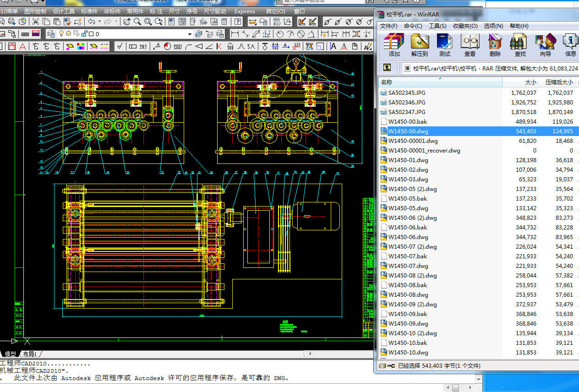Image resolution: width=579 pixels, height=392 pixels.
Task: Open the 图形绘制 menu
Action: (x=35, y=11)
